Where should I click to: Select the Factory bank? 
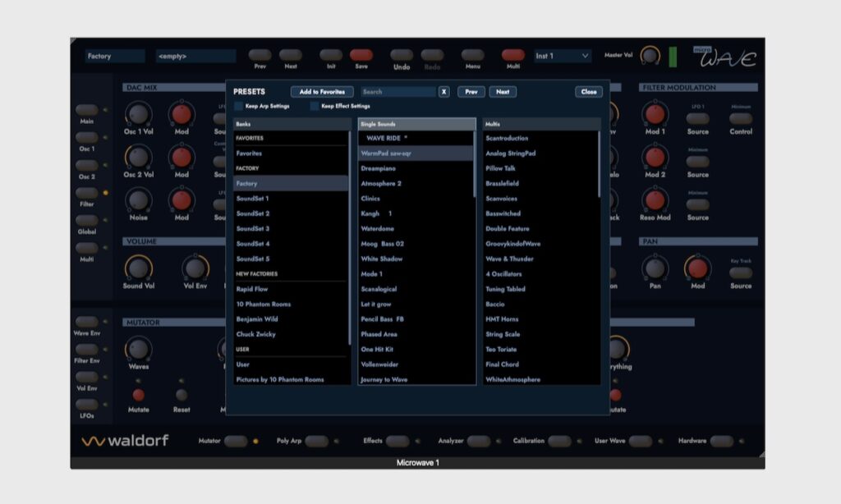pos(291,183)
